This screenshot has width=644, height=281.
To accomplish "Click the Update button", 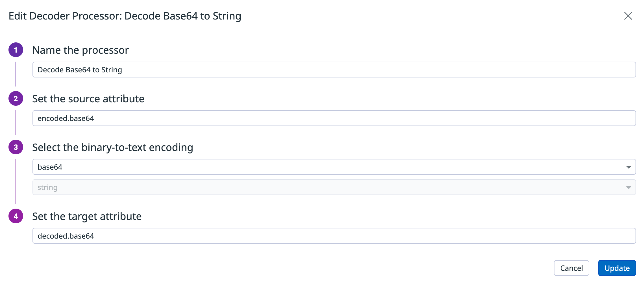I will coord(617,268).
